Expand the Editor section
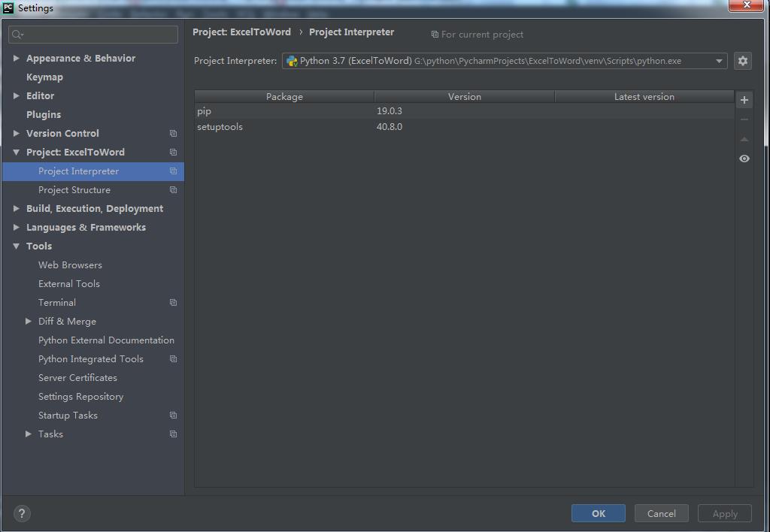Image resolution: width=770 pixels, height=532 pixels. coord(17,95)
